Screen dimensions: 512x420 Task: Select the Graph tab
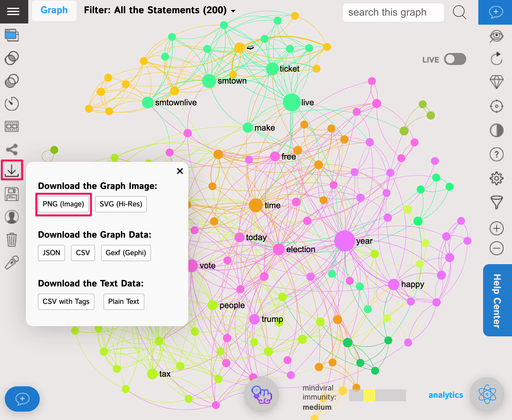pos(54,10)
